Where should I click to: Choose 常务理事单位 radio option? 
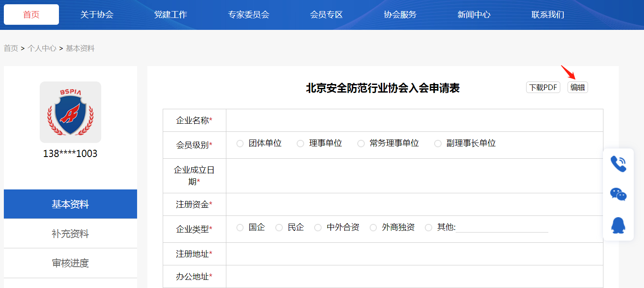361,144
